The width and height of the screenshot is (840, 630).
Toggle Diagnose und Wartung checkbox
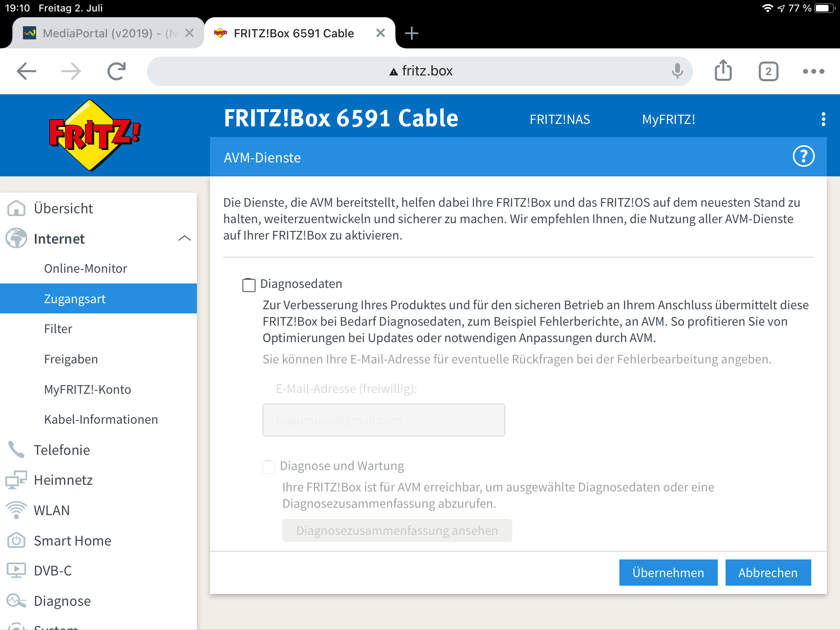(x=269, y=467)
